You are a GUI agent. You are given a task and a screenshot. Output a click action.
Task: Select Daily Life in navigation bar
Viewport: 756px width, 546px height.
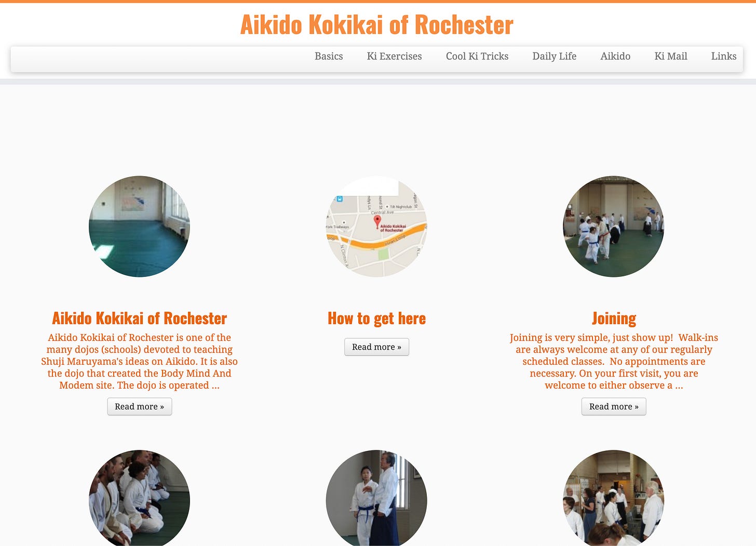(554, 56)
